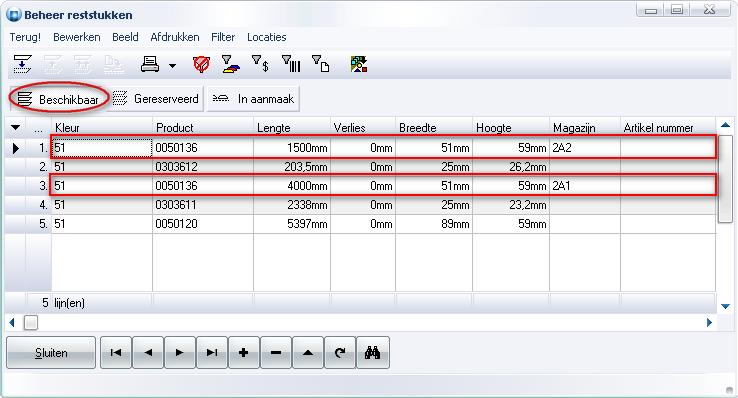738x398 pixels.
Task: Select length cell 5397mm
Action: (x=292, y=223)
